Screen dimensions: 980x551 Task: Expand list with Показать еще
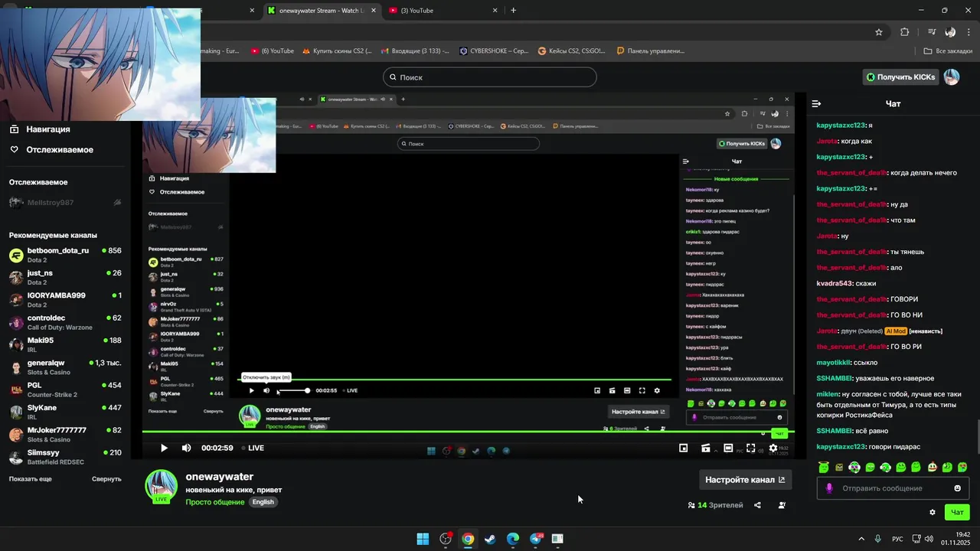31,479
